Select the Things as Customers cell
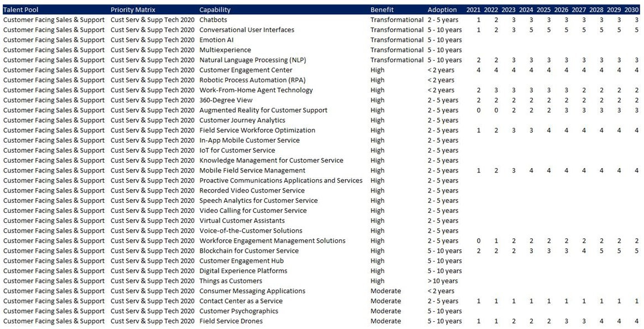The image size is (644, 329). pos(231,281)
